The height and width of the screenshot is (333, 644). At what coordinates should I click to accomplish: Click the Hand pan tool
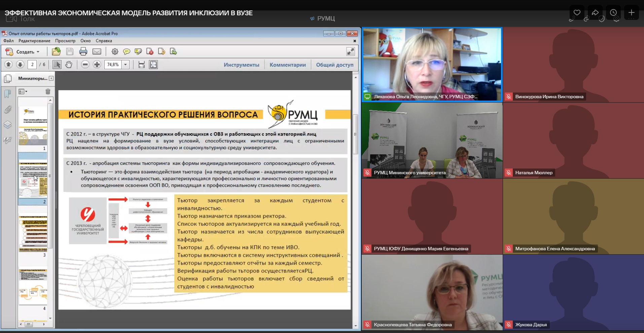coord(69,65)
